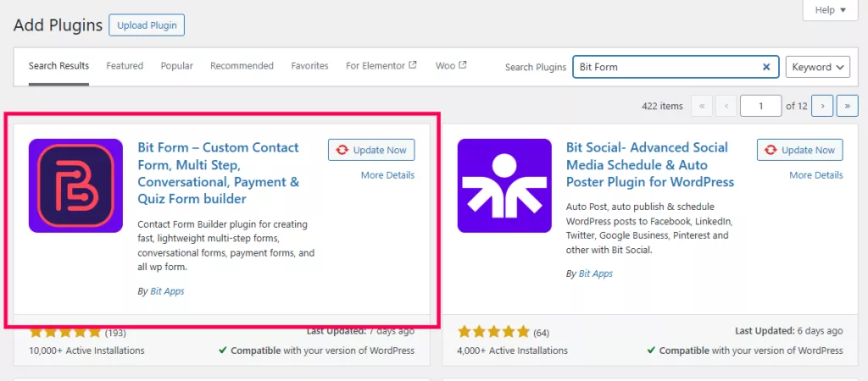Click Bit Form five-star rating
Image resolution: width=868 pixels, height=381 pixels.
64,331
